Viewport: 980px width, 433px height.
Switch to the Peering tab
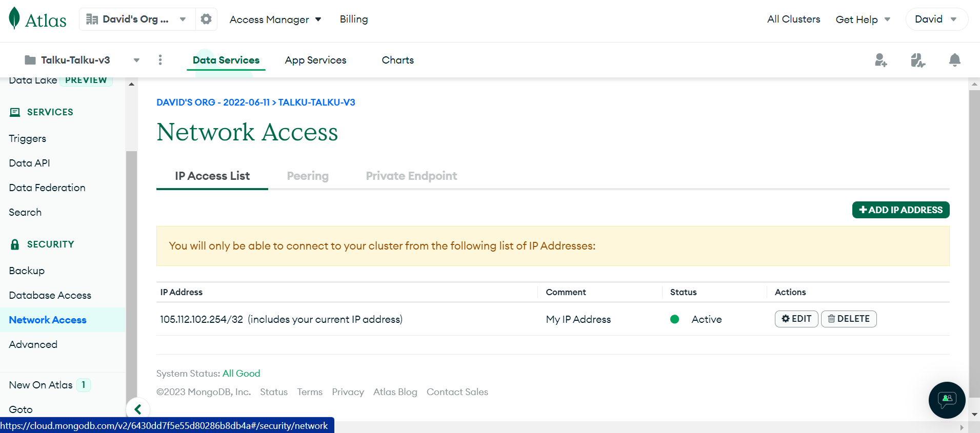[308, 176]
